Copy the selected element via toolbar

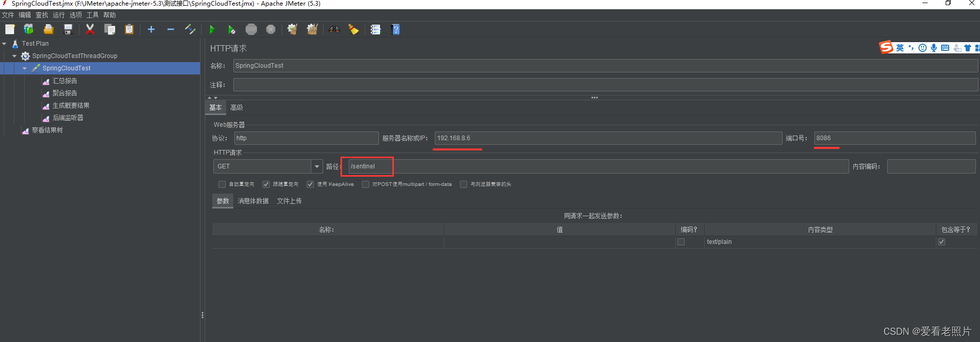tap(110, 29)
